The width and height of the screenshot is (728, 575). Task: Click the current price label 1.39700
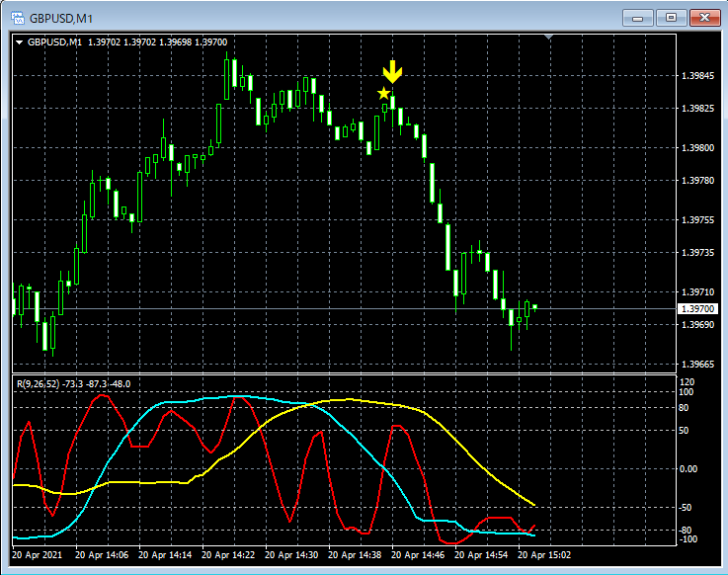(x=697, y=309)
